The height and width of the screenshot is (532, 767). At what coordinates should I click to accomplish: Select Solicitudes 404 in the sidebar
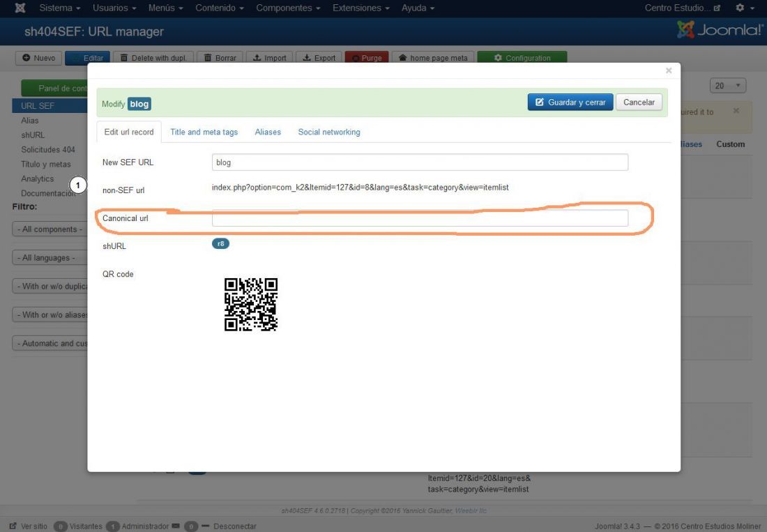(x=48, y=150)
